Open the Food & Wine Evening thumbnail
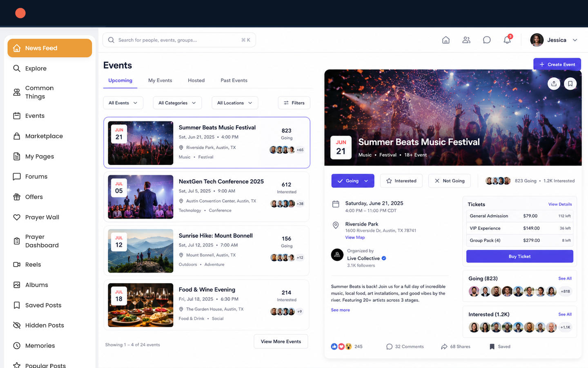588x368 pixels. (x=140, y=305)
